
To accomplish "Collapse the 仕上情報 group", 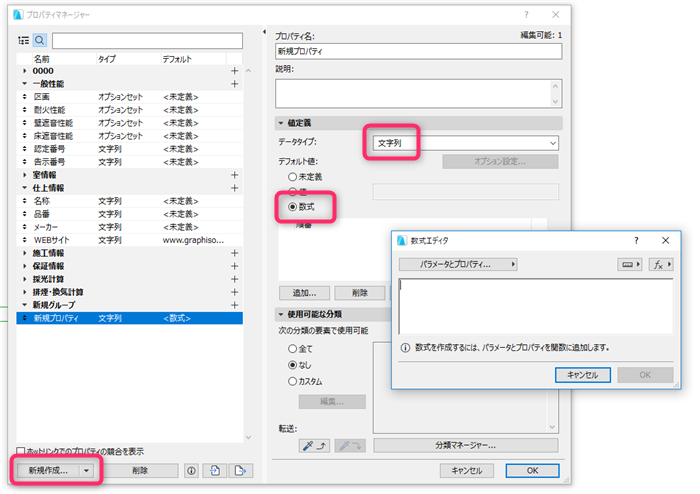I will (x=24, y=188).
